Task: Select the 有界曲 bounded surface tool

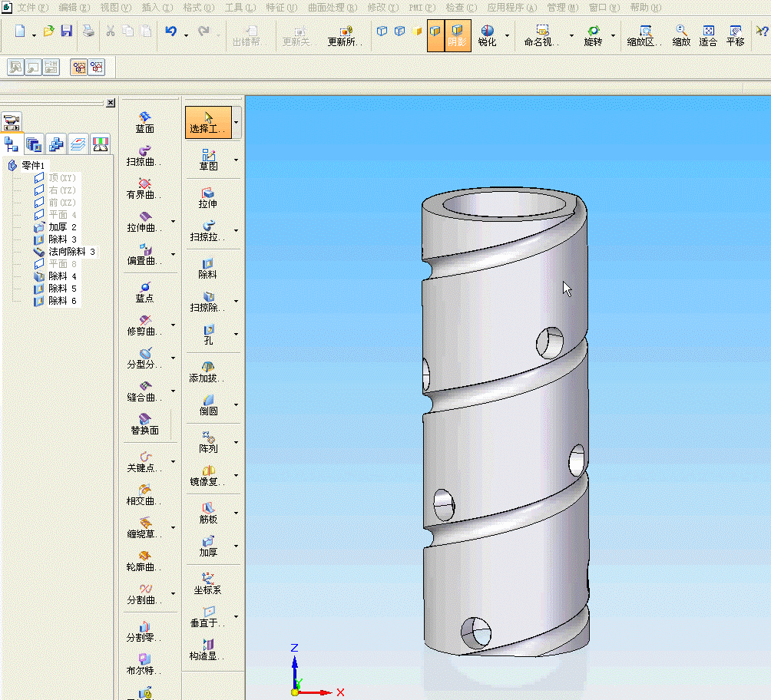Action: (x=144, y=188)
